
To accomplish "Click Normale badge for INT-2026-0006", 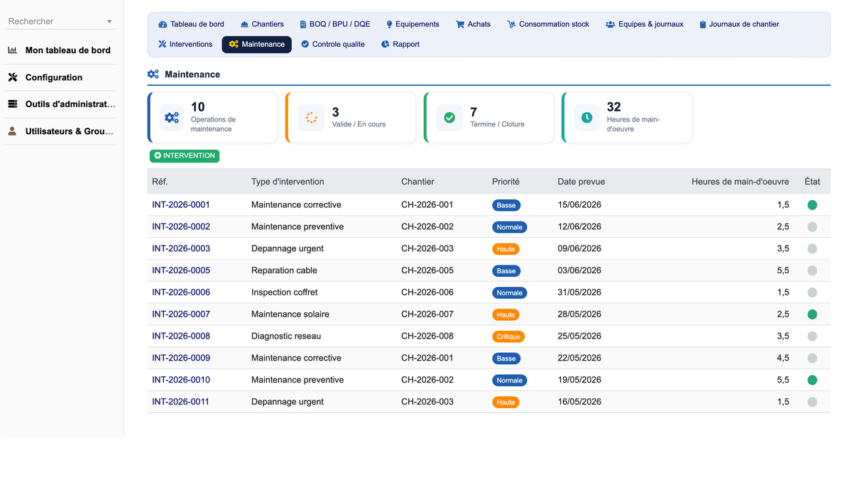I will 509,292.
